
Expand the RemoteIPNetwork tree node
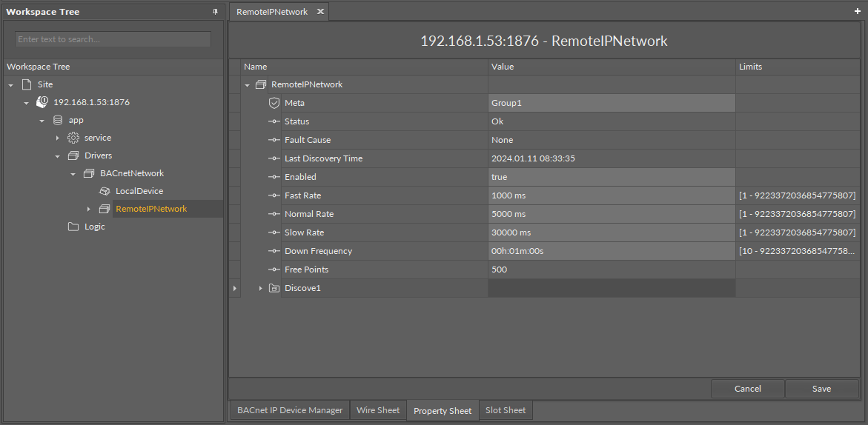point(89,209)
